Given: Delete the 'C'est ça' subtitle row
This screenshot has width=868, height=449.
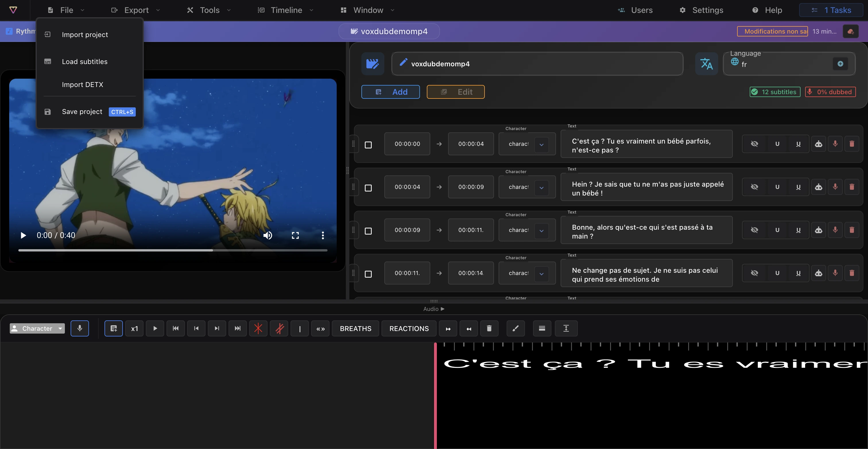Looking at the screenshot, I should [x=852, y=144].
